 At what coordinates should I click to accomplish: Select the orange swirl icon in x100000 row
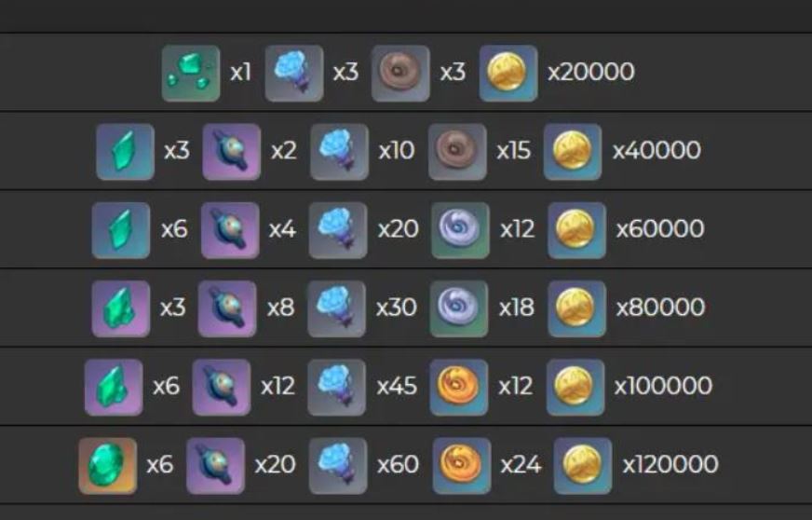459,388
